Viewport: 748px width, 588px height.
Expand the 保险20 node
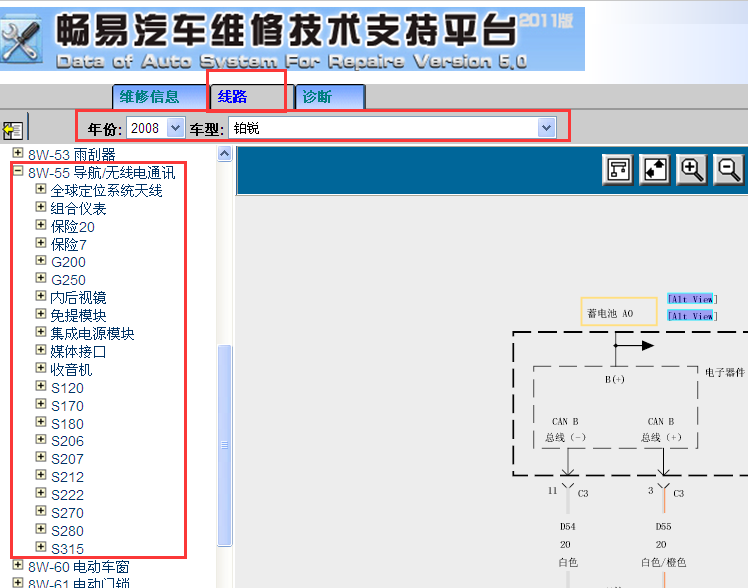click(x=41, y=225)
